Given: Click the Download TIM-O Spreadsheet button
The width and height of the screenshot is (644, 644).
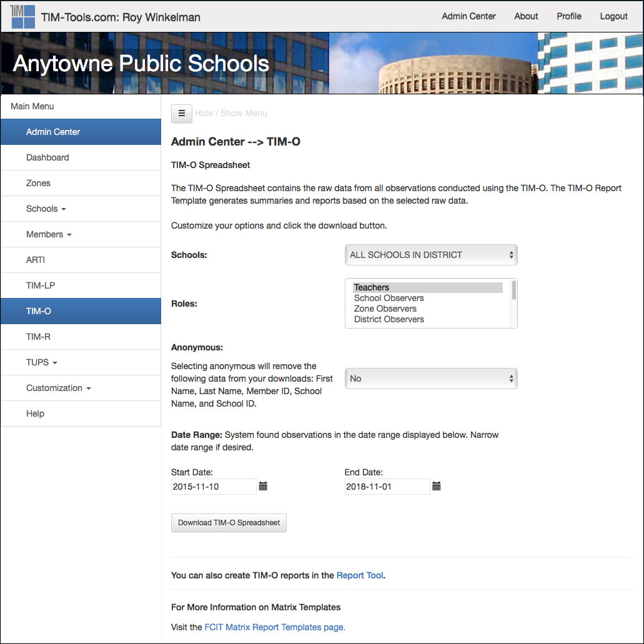Looking at the screenshot, I should point(229,523).
